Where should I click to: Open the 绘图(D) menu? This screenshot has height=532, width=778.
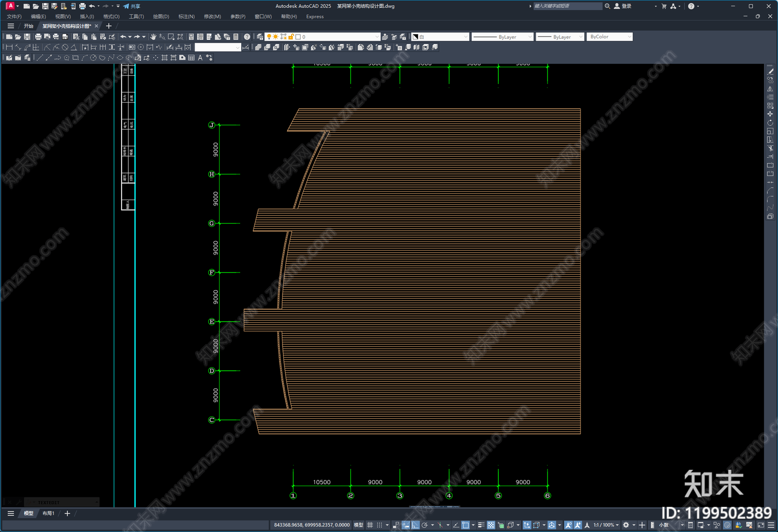pos(161,17)
